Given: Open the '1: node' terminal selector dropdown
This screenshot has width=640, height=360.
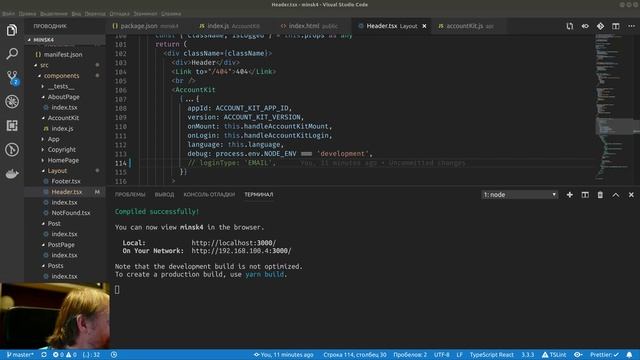Looking at the screenshot, I should click(x=520, y=195).
